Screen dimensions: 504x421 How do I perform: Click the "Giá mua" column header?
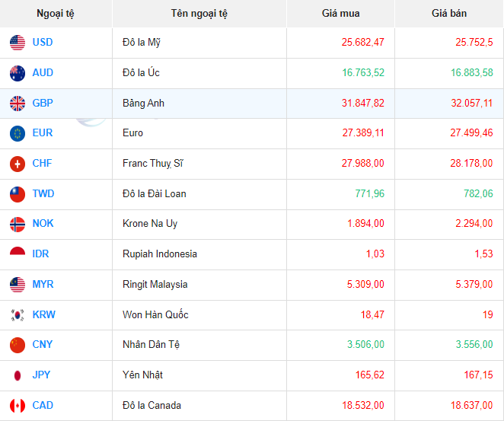pos(340,14)
